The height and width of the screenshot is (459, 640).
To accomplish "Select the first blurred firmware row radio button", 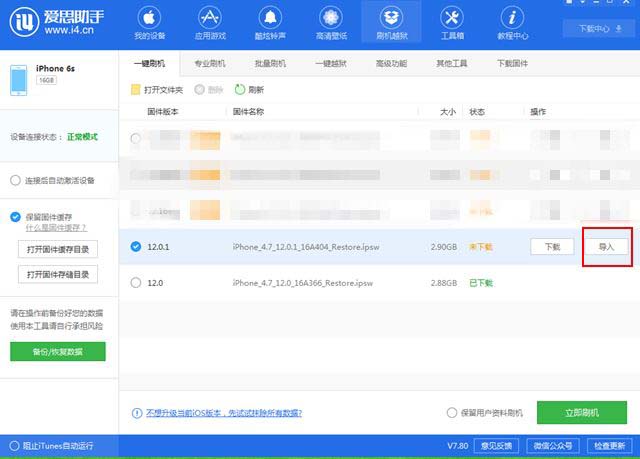I will pyautogui.click(x=136, y=138).
